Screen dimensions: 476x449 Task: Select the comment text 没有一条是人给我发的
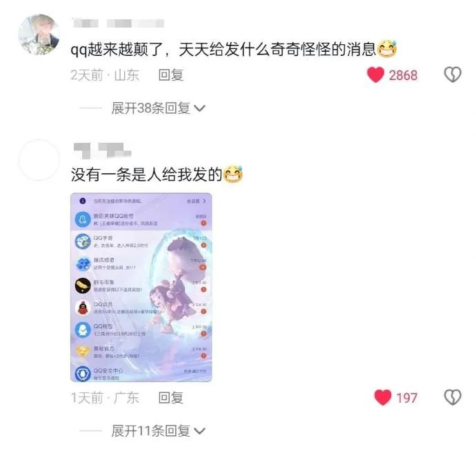click(x=147, y=174)
